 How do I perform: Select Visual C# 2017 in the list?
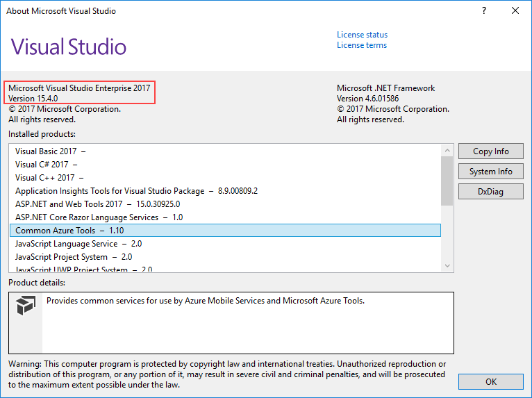pyautogui.click(x=225, y=164)
